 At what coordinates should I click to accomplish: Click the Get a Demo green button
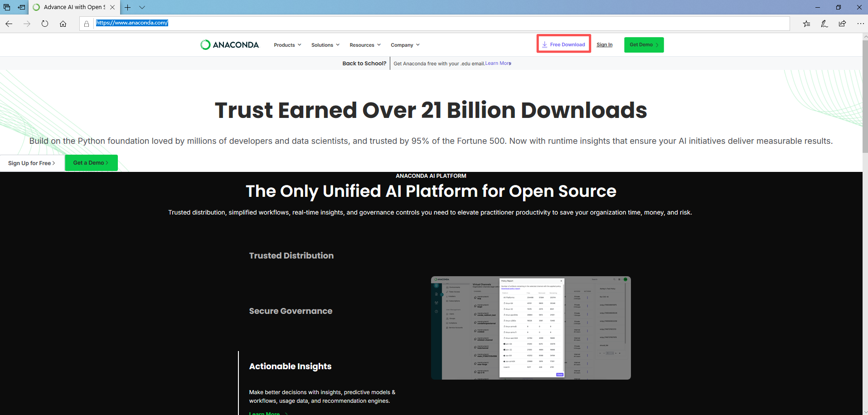click(x=91, y=163)
